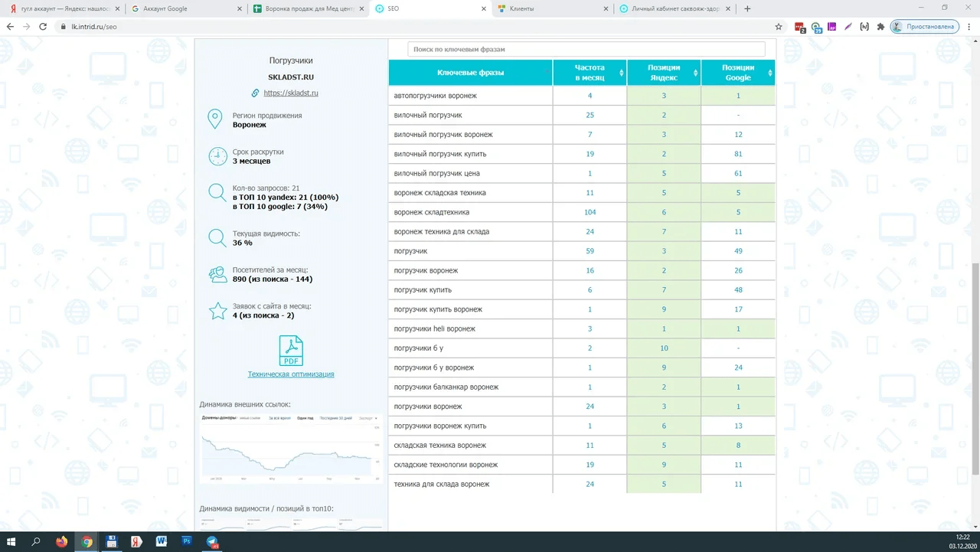Launch Firefox from the taskbar
980x552 pixels.
coord(61,542)
